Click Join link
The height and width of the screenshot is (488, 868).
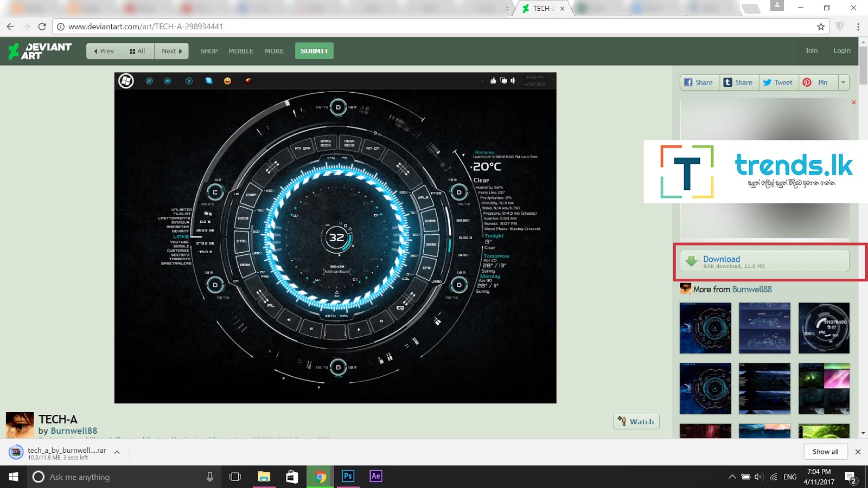(x=811, y=50)
